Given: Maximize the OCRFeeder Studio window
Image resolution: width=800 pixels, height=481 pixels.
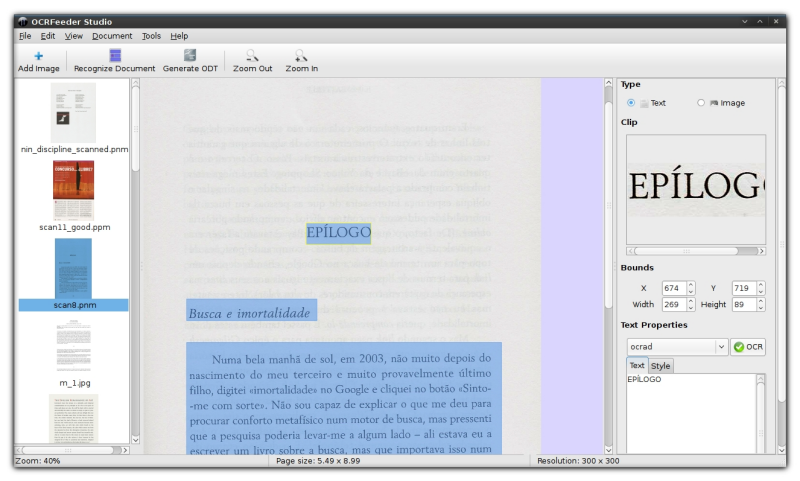Looking at the screenshot, I should [x=760, y=21].
